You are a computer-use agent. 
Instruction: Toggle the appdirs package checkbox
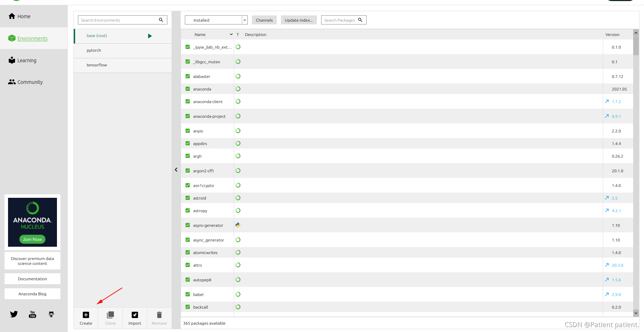click(188, 143)
